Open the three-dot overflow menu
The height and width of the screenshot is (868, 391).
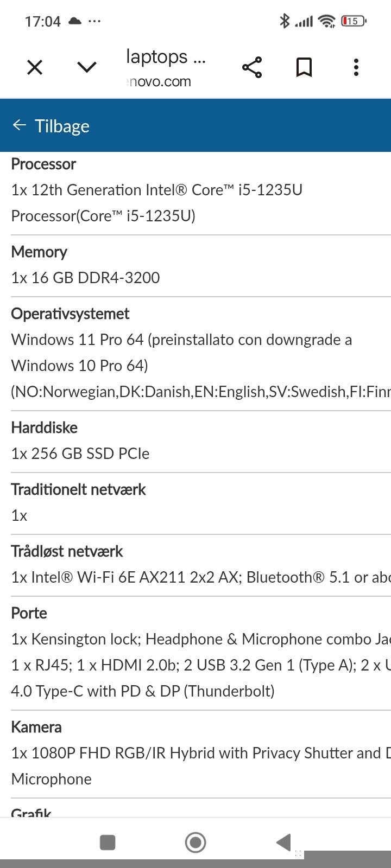356,67
